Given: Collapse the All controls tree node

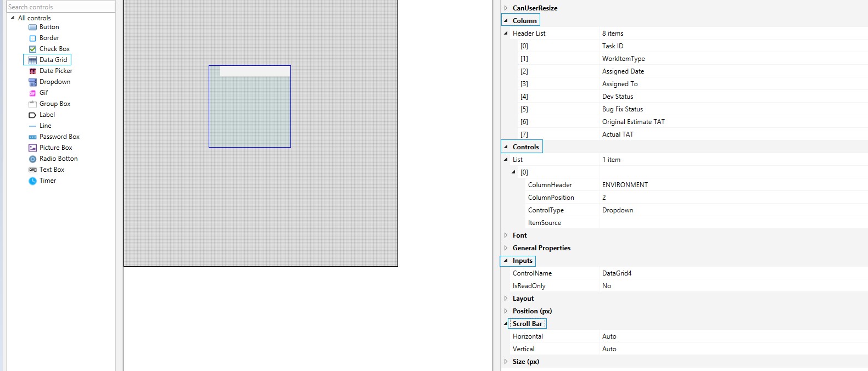Looking at the screenshot, I should tap(13, 18).
